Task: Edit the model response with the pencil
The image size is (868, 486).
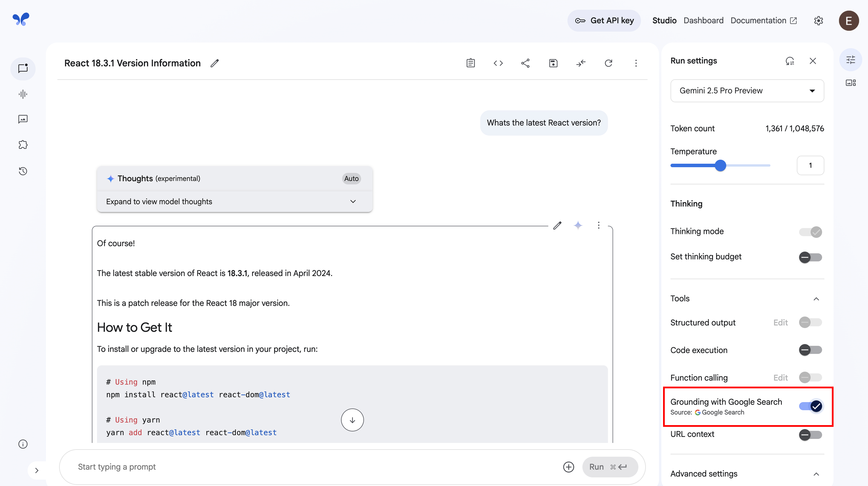Action: click(557, 225)
